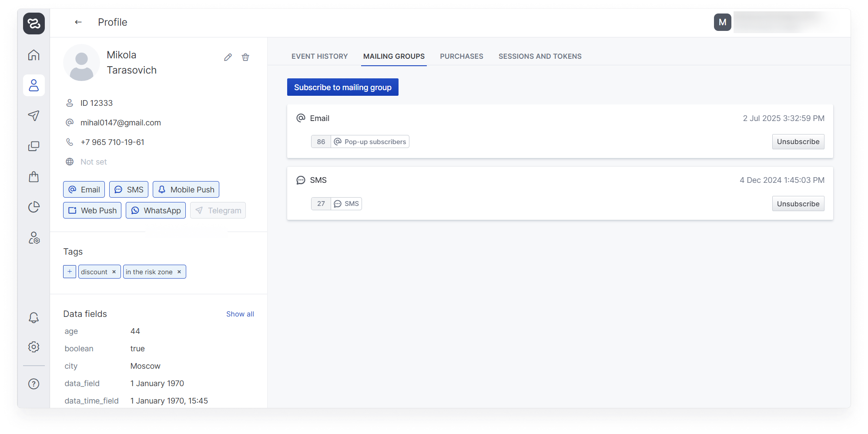Open the question mark help icon

[x=34, y=384]
